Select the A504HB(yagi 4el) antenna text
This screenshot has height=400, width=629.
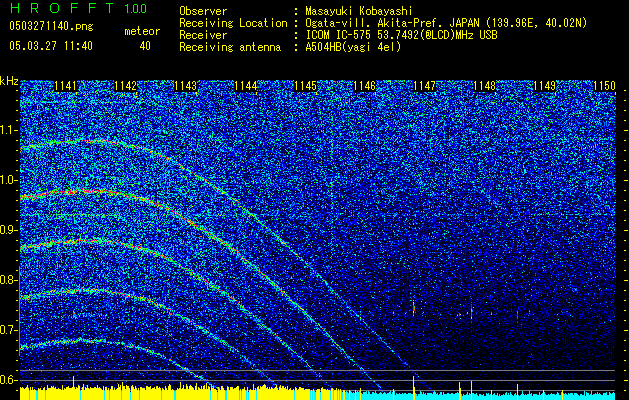(x=353, y=47)
